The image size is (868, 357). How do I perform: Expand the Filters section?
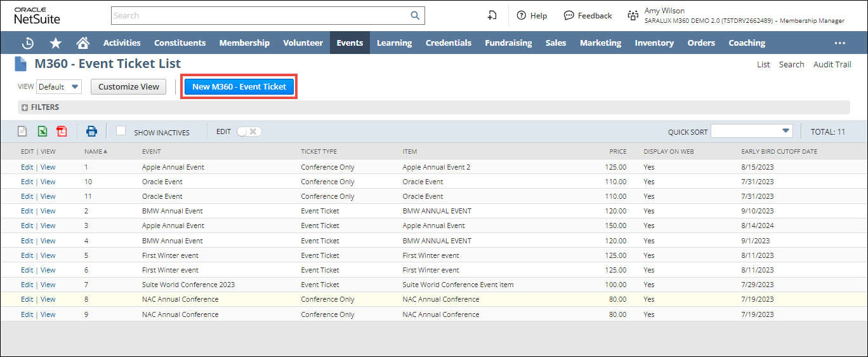click(x=25, y=108)
